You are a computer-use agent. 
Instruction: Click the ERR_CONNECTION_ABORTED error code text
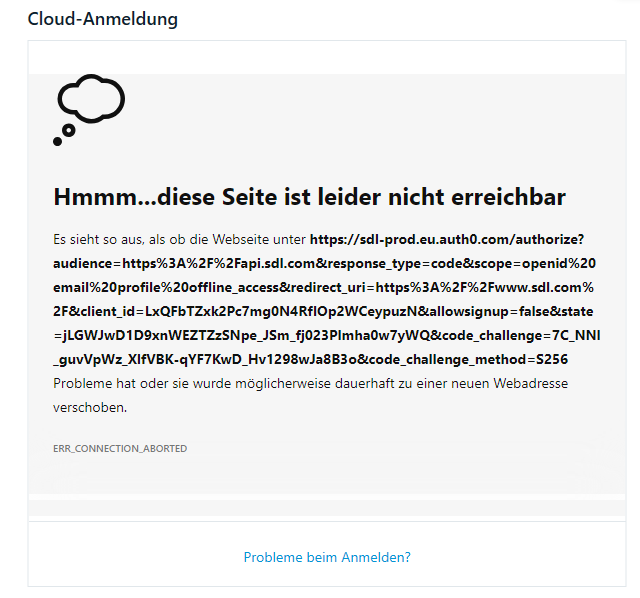tap(120, 449)
